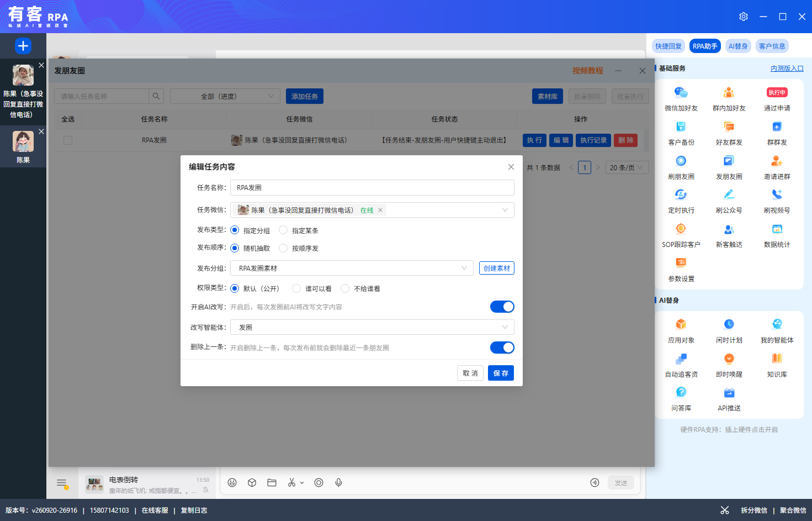Viewport: 812px width, 521px height.
Task: Select 不给谁看 permission type
Action: pyautogui.click(x=345, y=288)
